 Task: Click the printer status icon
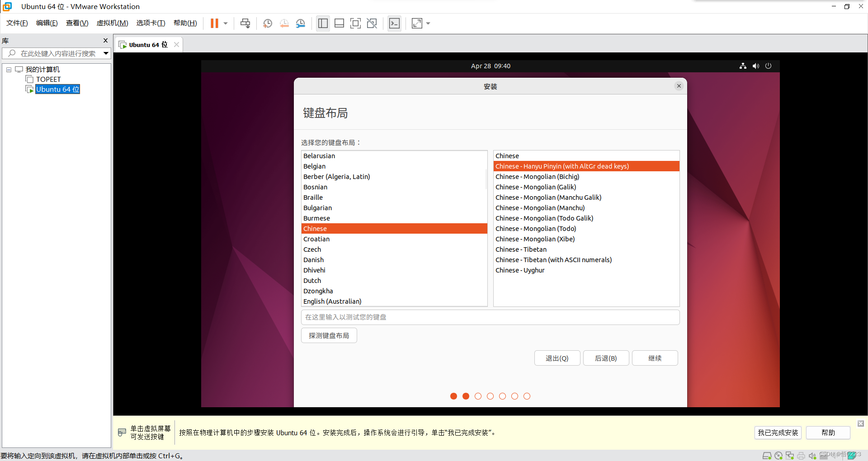pyautogui.click(x=801, y=456)
